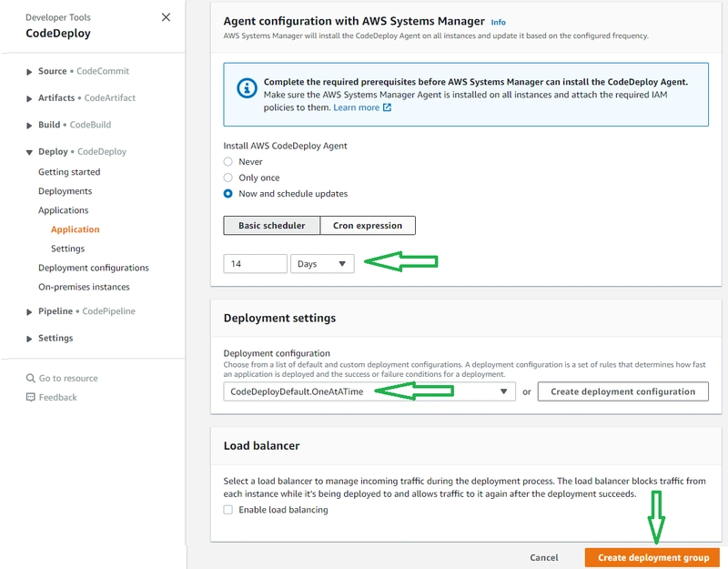The image size is (728, 569).
Task: Select the Never radio option
Action: [x=228, y=162]
